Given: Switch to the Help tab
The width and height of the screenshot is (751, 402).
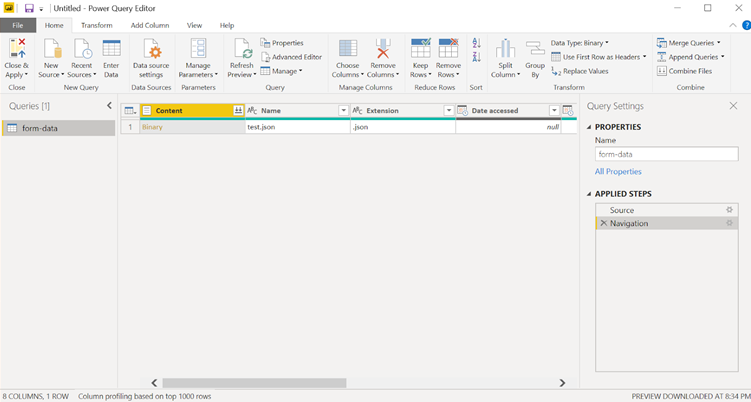Looking at the screenshot, I should tap(227, 25).
